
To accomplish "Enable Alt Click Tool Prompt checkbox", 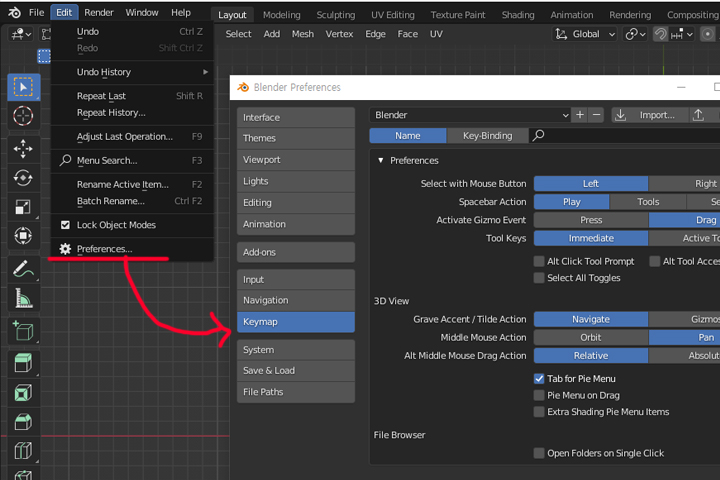I will pos(539,261).
